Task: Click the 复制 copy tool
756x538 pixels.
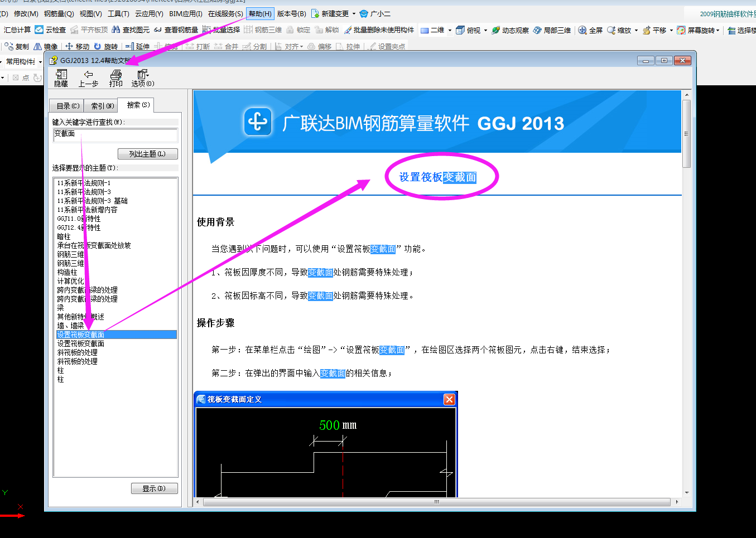Action: point(17,46)
